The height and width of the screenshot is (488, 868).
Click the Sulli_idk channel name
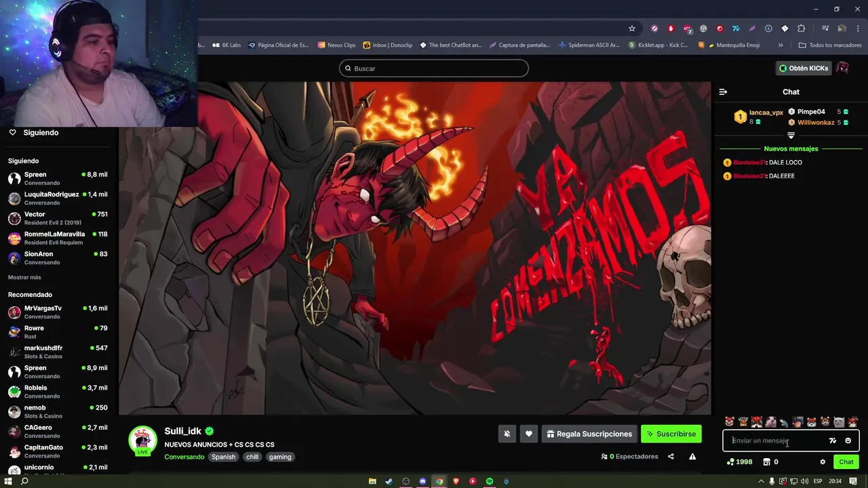pos(182,431)
